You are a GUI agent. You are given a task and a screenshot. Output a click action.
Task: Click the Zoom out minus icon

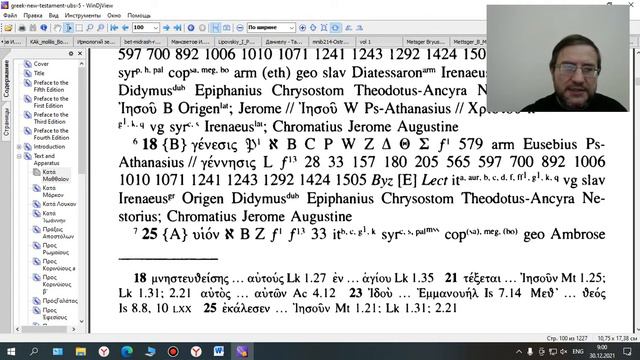(x=240, y=28)
